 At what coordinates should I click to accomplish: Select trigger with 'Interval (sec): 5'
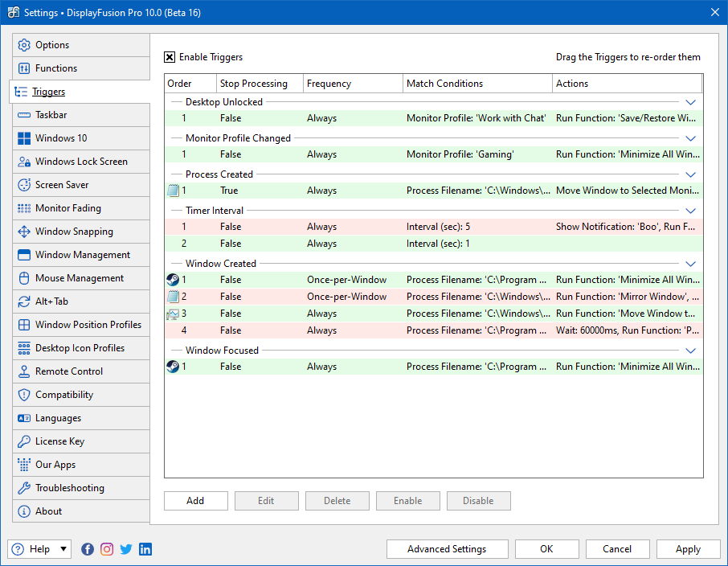[x=434, y=227]
